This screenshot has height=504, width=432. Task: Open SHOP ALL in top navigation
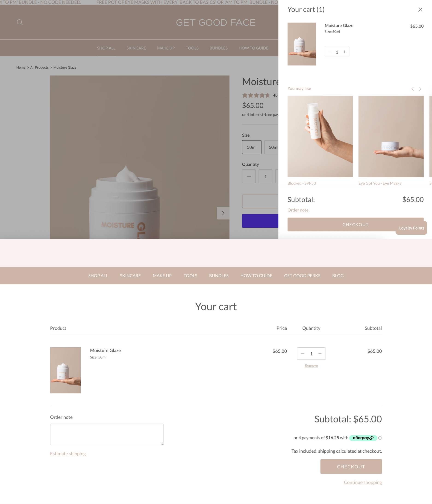click(106, 48)
